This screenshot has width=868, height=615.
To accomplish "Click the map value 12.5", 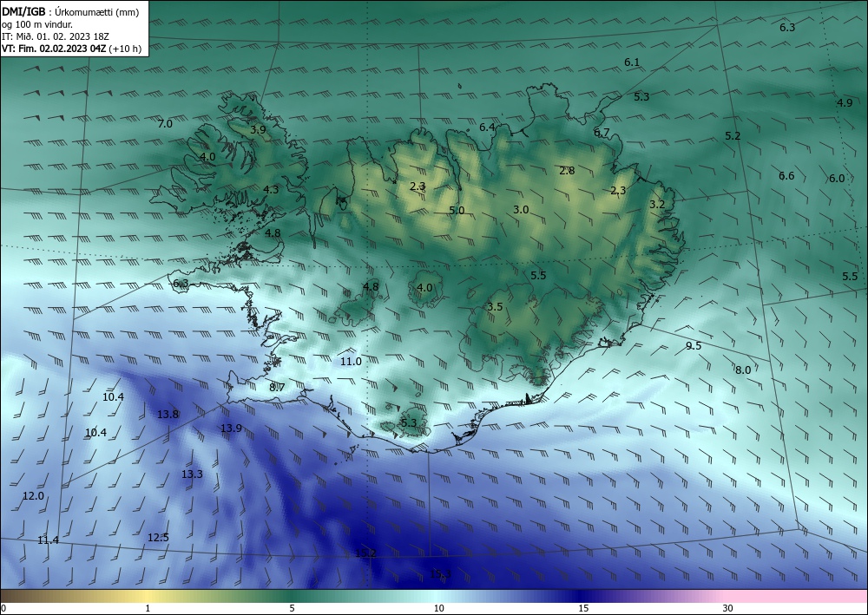I will [158, 537].
